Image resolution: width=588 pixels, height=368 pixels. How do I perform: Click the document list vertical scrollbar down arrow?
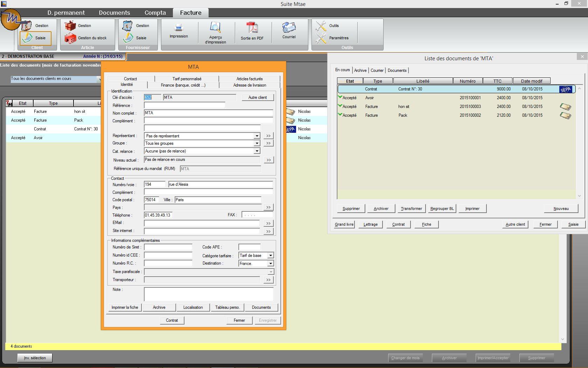click(579, 196)
